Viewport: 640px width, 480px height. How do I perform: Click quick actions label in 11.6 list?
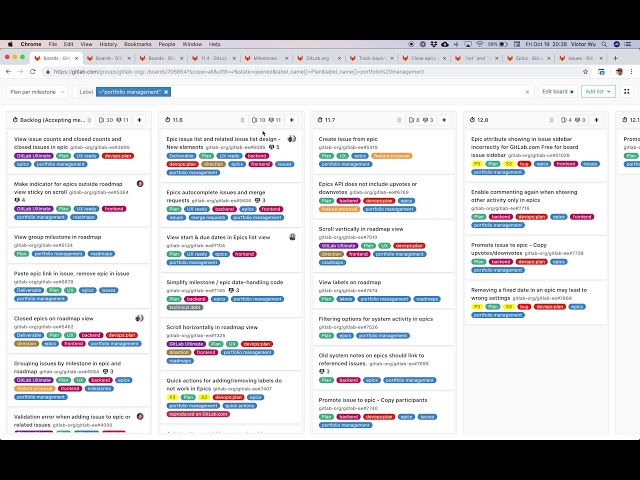tap(240, 406)
